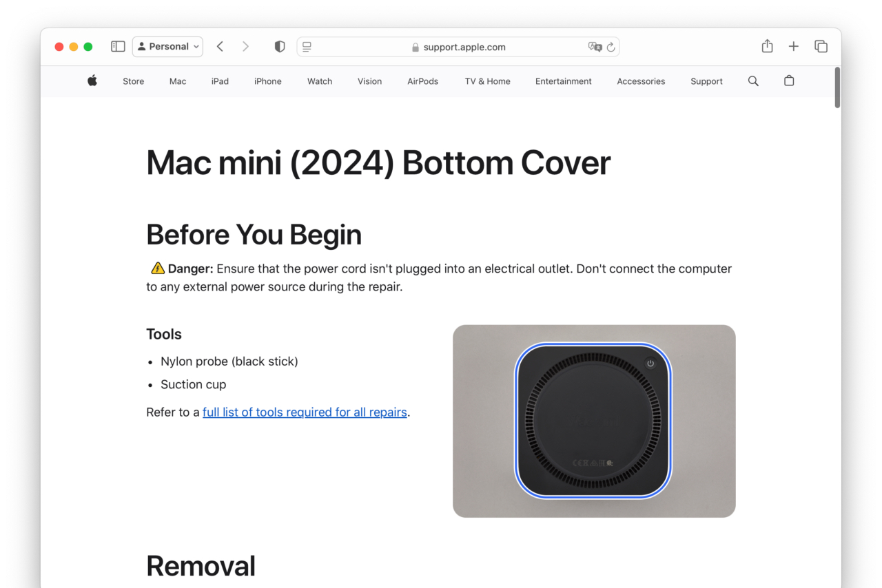Go forward to next page
This screenshot has width=882, height=588.
(245, 46)
